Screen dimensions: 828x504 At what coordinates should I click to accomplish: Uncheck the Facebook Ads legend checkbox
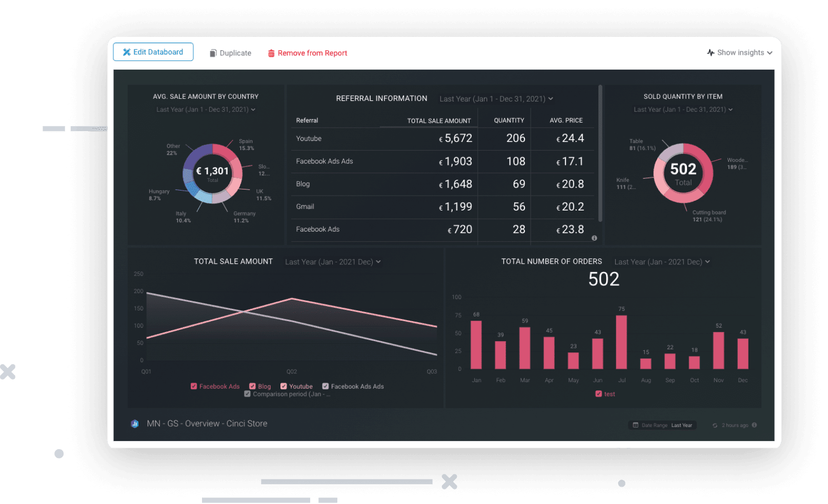click(194, 386)
